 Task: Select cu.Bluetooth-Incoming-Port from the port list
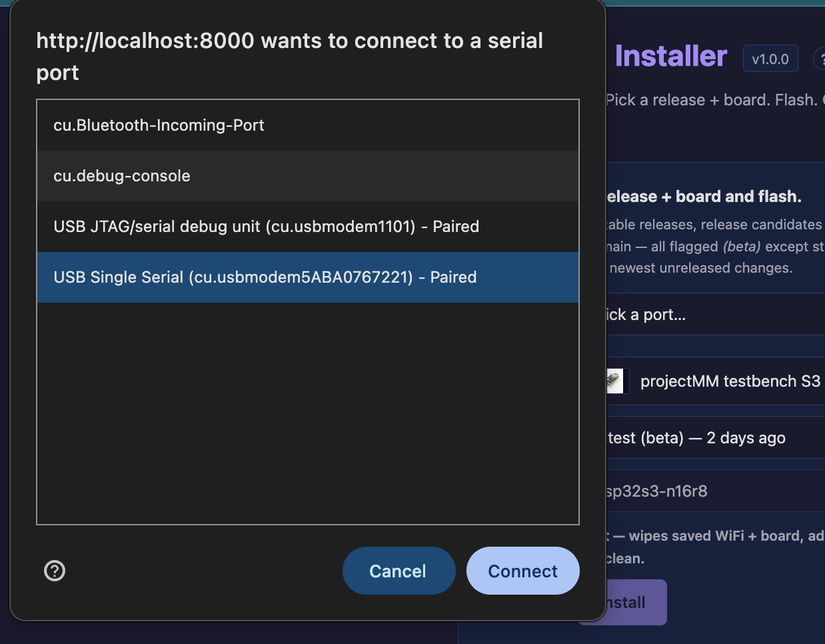tap(308, 125)
